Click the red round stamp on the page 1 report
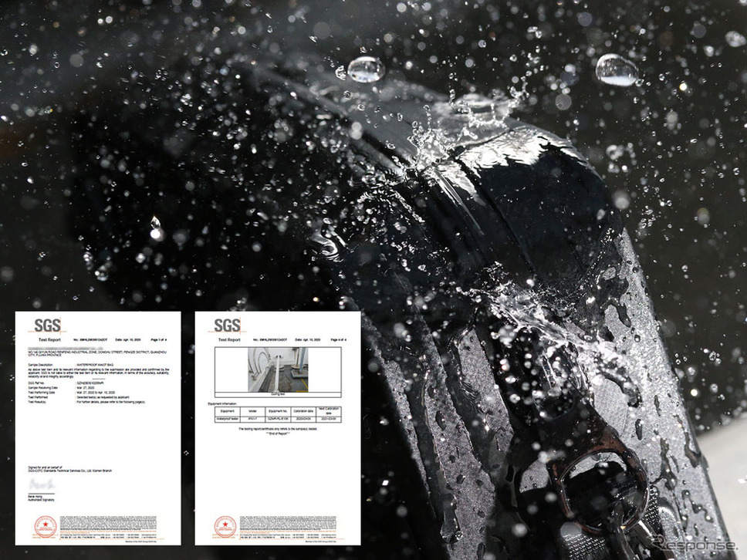Image resolution: width=747 pixels, height=560 pixels. click(x=46, y=527)
